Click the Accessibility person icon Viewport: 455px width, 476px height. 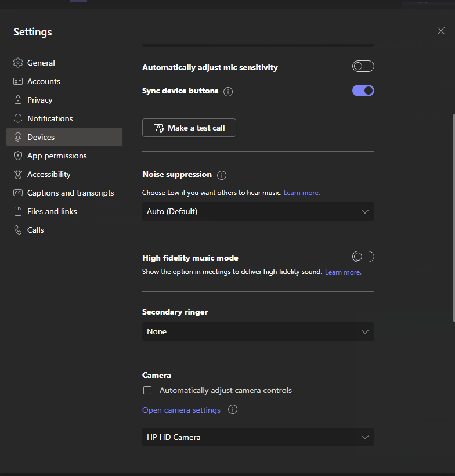17,174
